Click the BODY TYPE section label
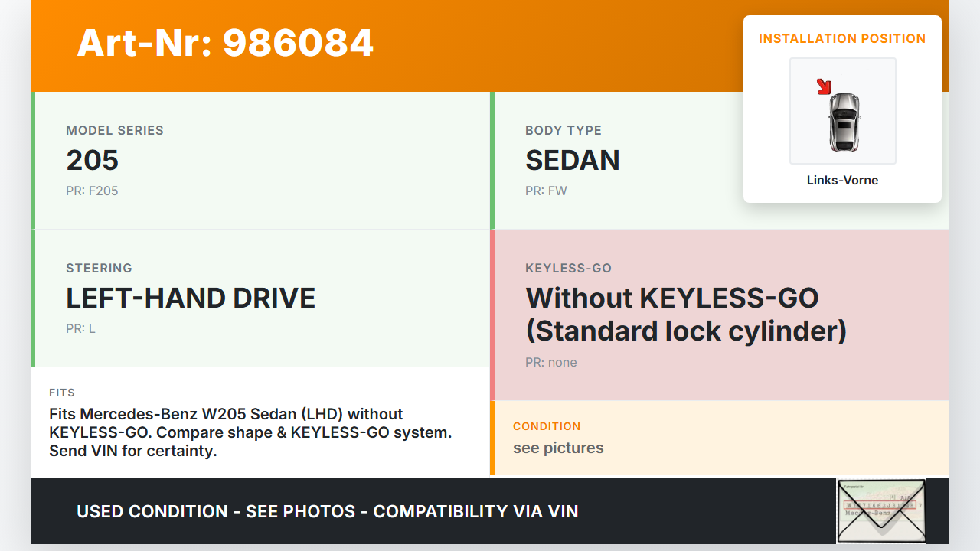Image resolution: width=980 pixels, height=551 pixels. click(563, 130)
